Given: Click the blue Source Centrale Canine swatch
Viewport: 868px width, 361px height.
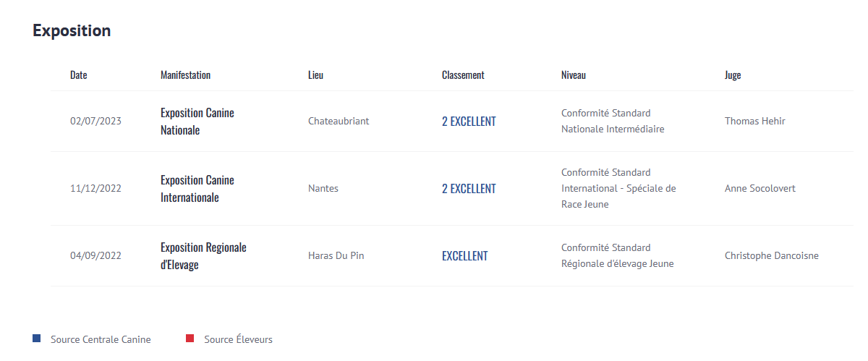Looking at the screenshot, I should pos(37,339).
